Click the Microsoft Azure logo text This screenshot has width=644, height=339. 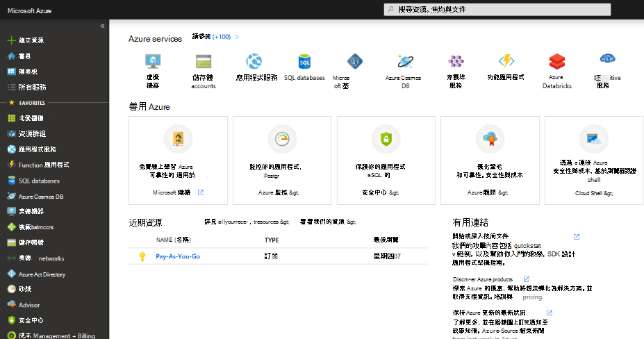(30, 11)
